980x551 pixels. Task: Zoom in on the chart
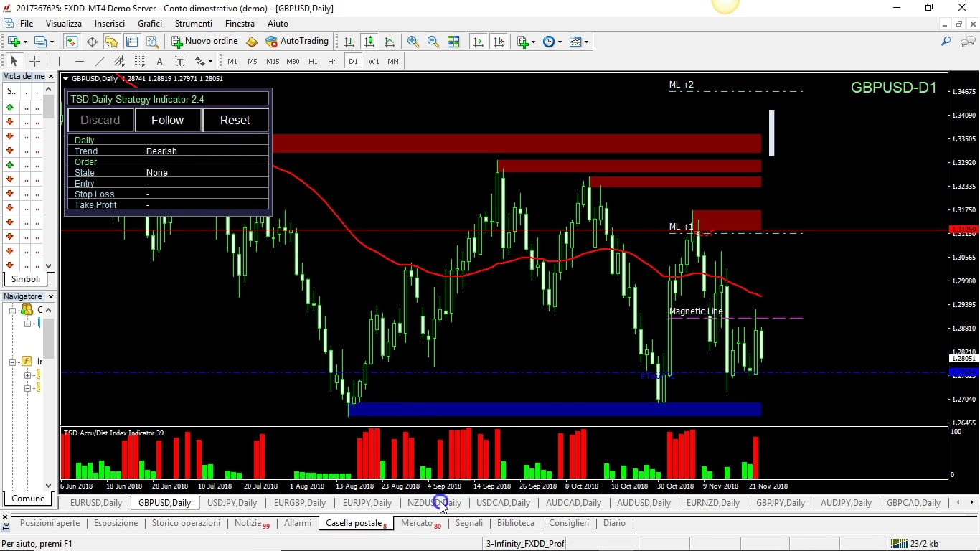(x=413, y=42)
